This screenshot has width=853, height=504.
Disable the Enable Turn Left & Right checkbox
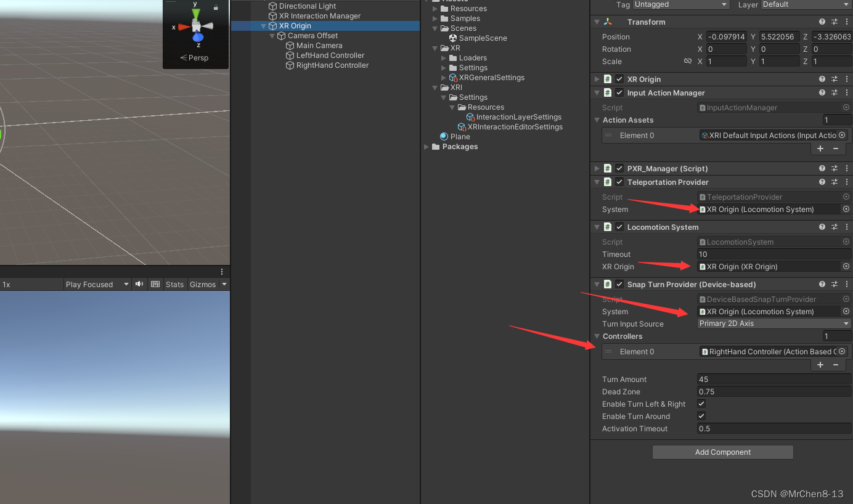(701, 404)
